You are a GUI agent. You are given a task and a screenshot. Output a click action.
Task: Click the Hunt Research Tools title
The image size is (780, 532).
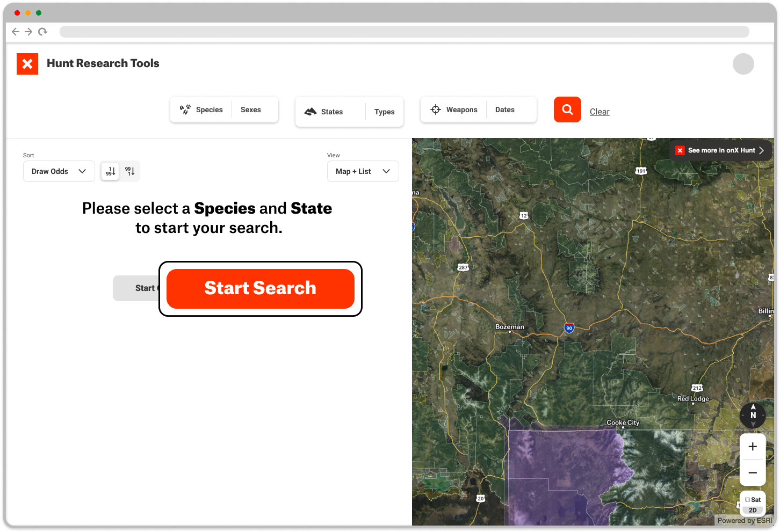pos(103,63)
